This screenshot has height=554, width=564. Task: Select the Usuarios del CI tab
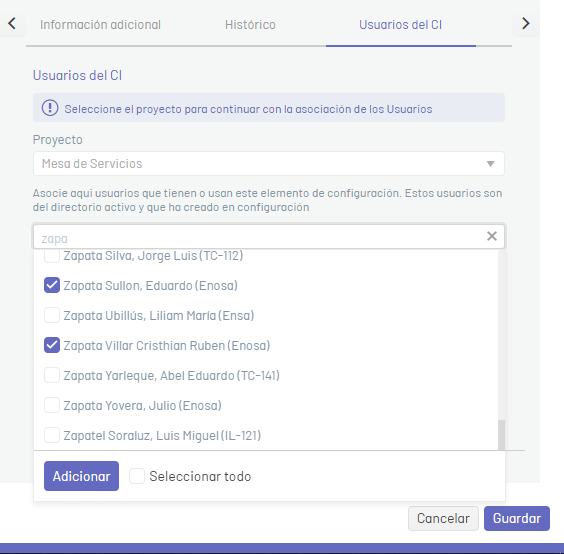(x=400, y=25)
